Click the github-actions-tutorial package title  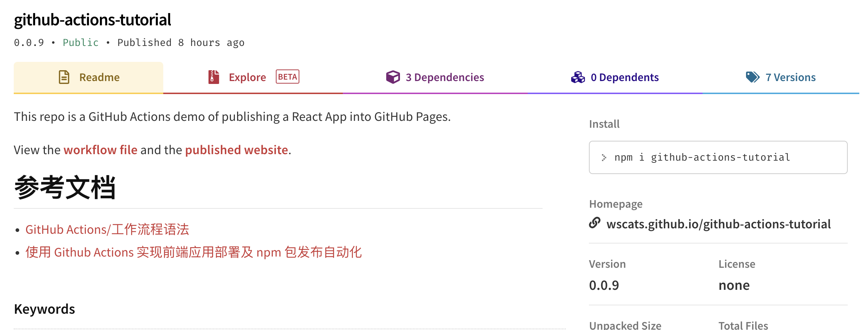pyautogui.click(x=93, y=20)
